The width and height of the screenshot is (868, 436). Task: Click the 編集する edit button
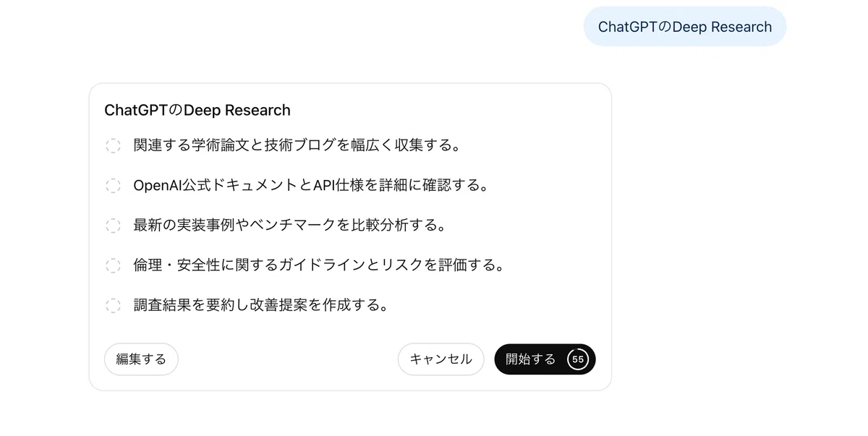pyautogui.click(x=141, y=359)
